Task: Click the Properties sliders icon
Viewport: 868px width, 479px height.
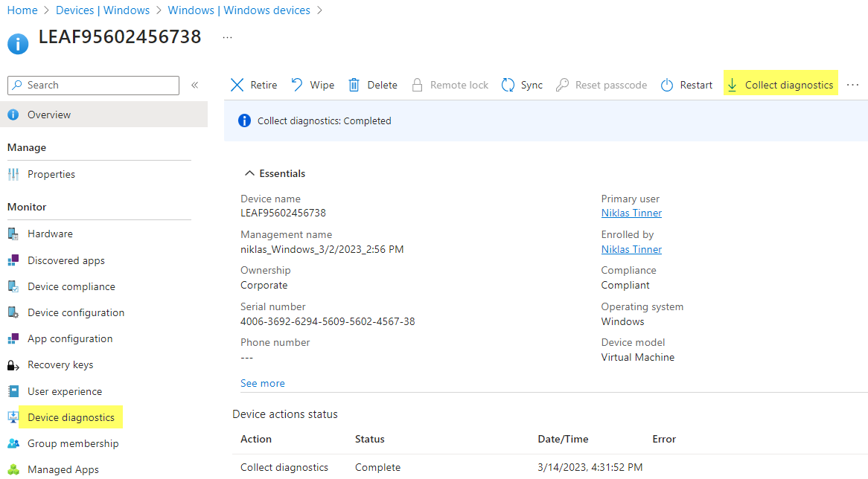Action: pyautogui.click(x=13, y=174)
